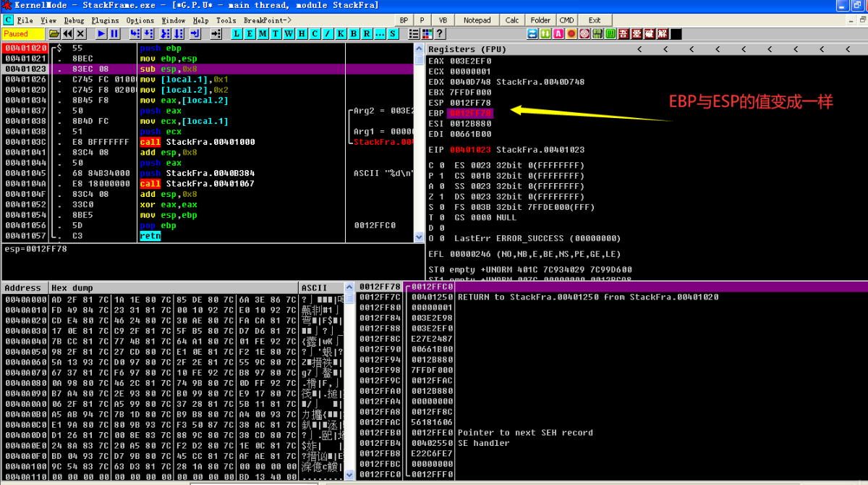Open the View menu

(48, 20)
